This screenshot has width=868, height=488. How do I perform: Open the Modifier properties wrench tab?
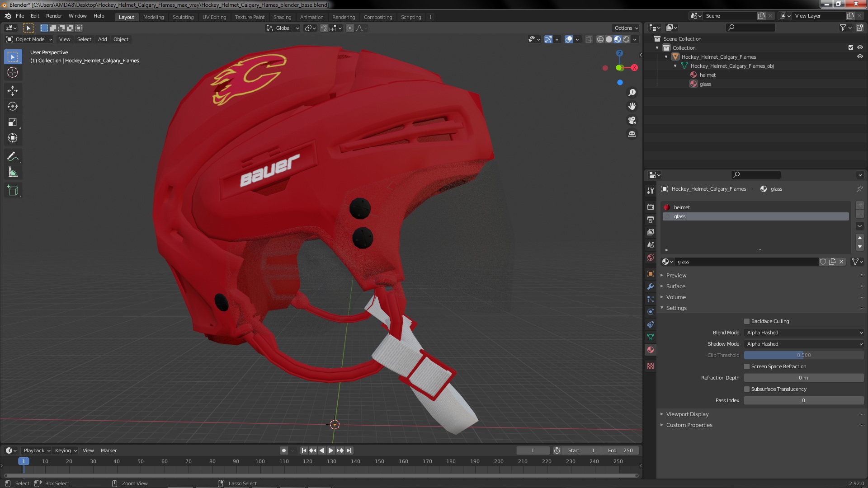pyautogui.click(x=651, y=286)
